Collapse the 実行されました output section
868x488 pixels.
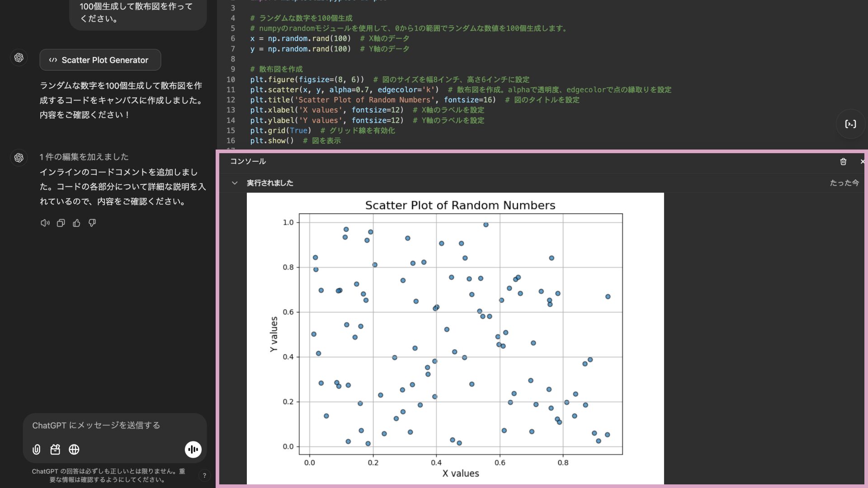235,183
